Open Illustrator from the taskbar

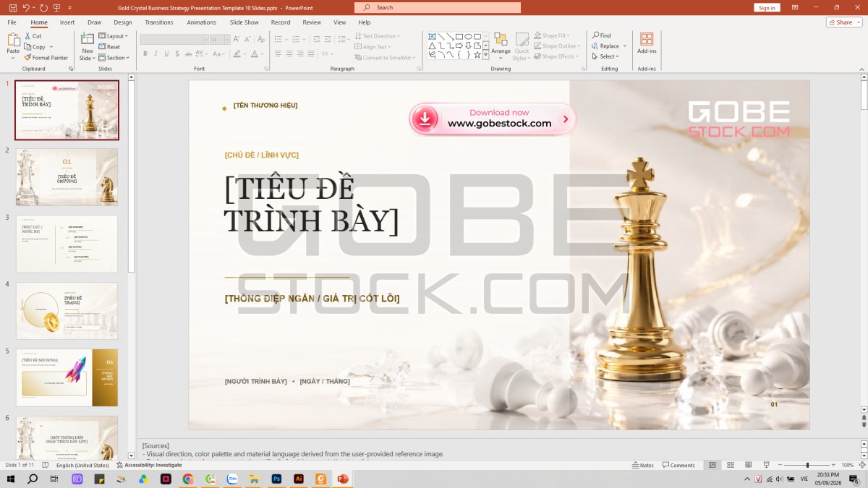(298, 479)
